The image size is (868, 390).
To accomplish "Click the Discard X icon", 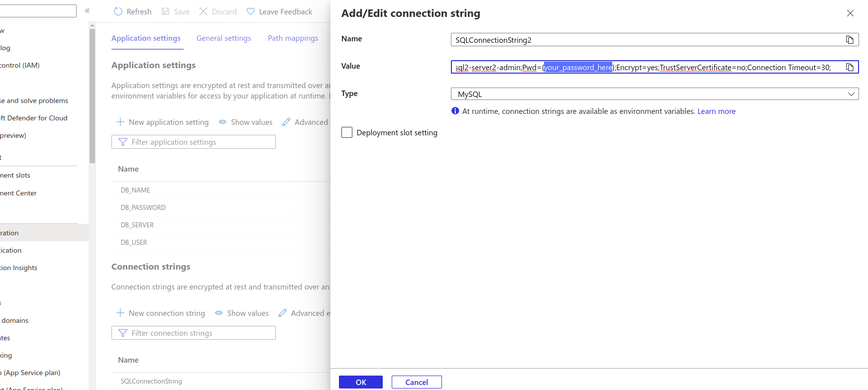I will coord(203,11).
